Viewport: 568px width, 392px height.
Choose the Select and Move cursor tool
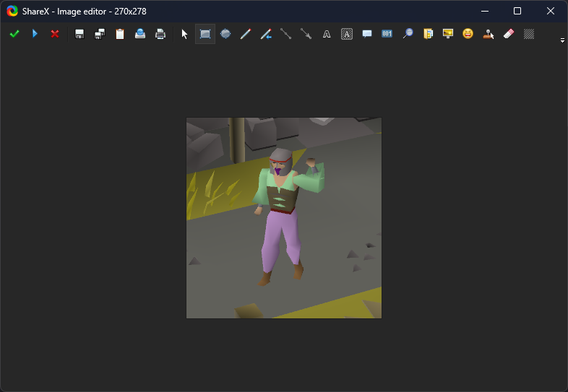[x=185, y=34]
